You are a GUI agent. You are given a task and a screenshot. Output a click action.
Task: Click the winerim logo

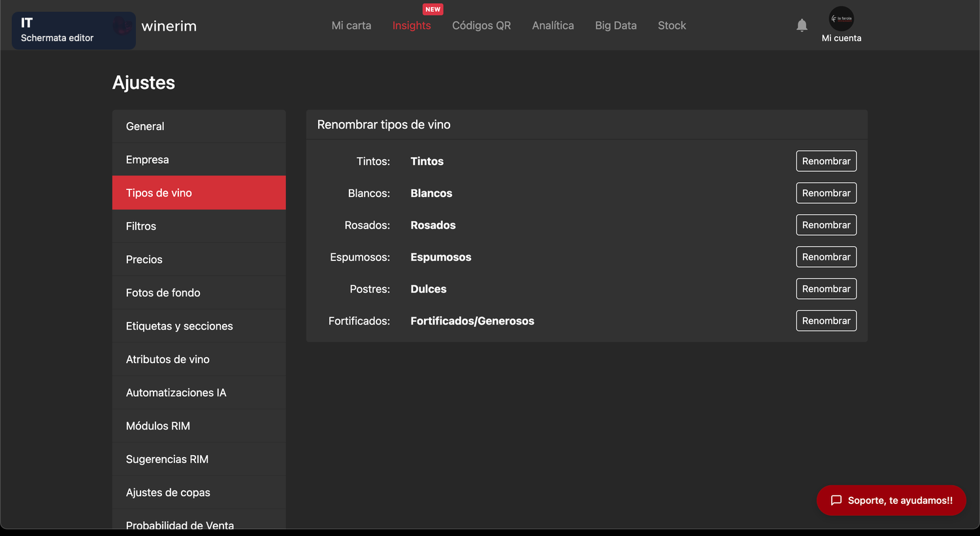[169, 26]
